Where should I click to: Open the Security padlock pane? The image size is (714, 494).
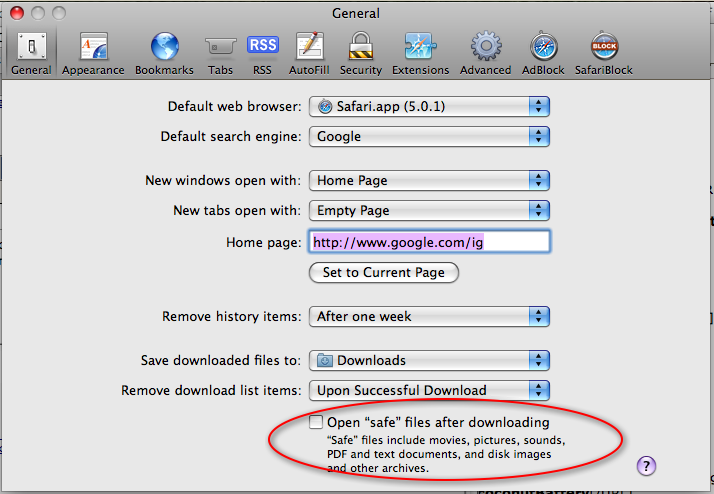click(361, 53)
